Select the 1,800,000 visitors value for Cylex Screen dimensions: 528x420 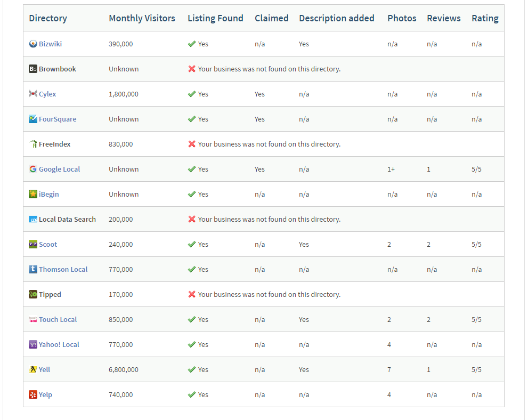coord(124,94)
